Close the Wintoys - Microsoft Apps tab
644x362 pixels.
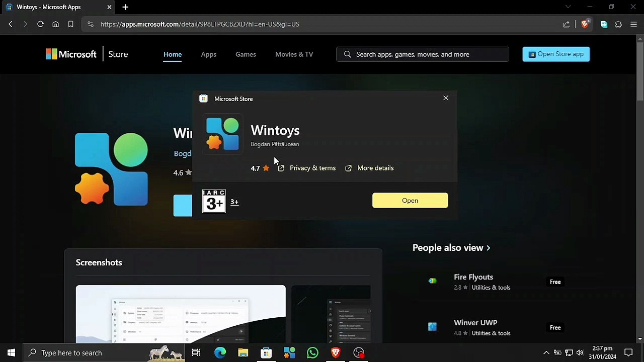point(109,7)
